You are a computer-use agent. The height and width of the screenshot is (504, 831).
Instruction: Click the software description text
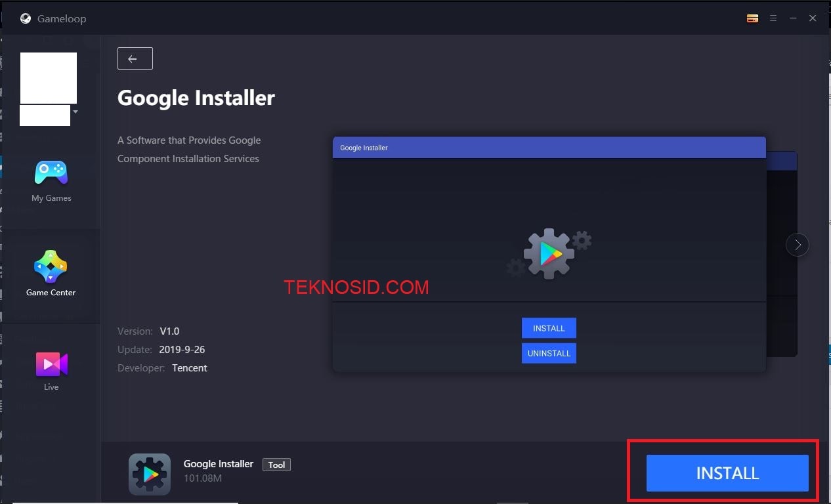click(x=189, y=150)
